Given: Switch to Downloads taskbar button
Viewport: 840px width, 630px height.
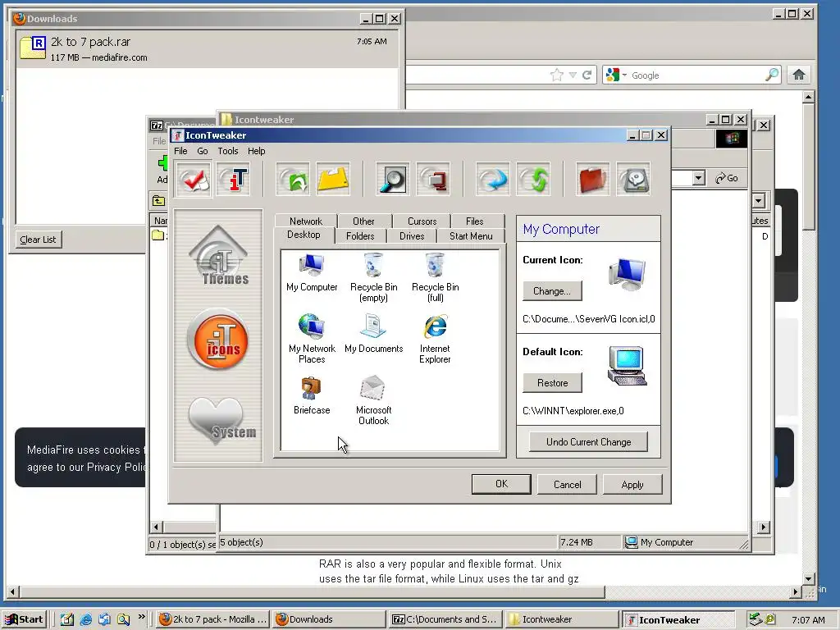Looking at the screenshot, I should tap(328, 619).
